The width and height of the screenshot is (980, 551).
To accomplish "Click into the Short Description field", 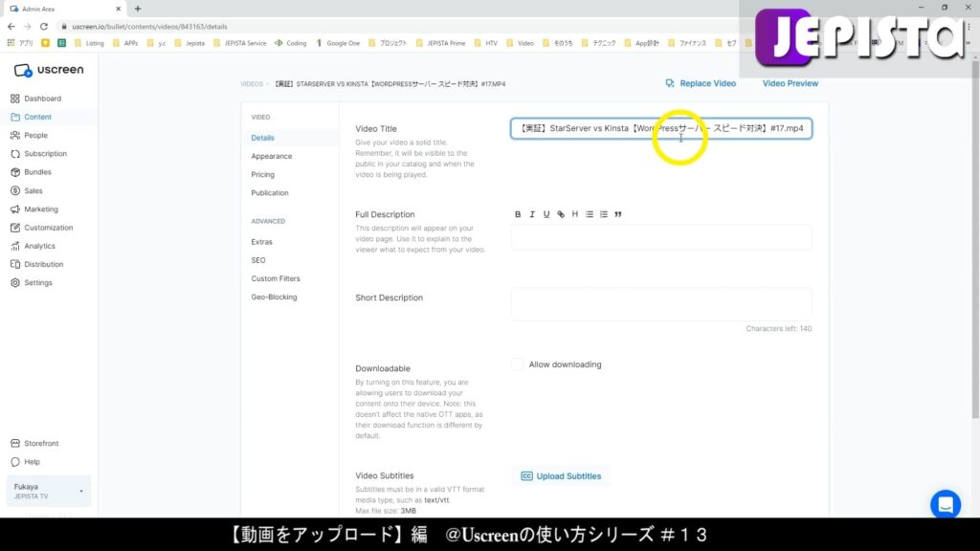I will click(660, 304).
